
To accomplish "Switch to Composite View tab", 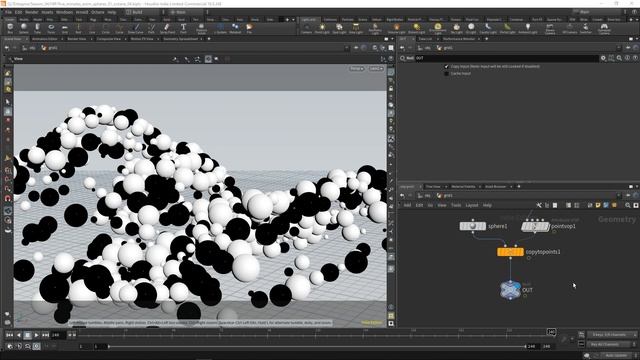I will point(109,39).
